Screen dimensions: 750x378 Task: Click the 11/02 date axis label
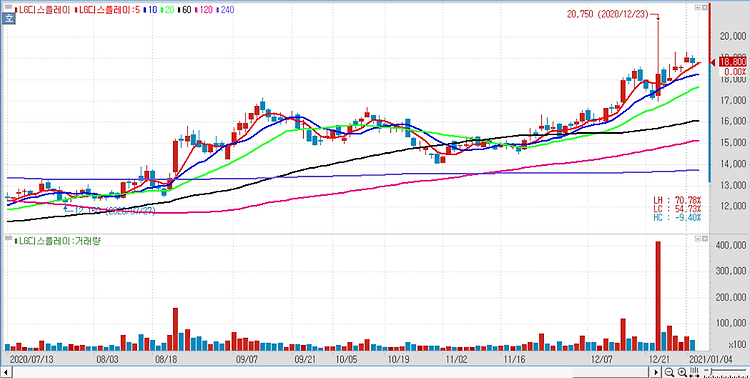click(x=456, y=359)
